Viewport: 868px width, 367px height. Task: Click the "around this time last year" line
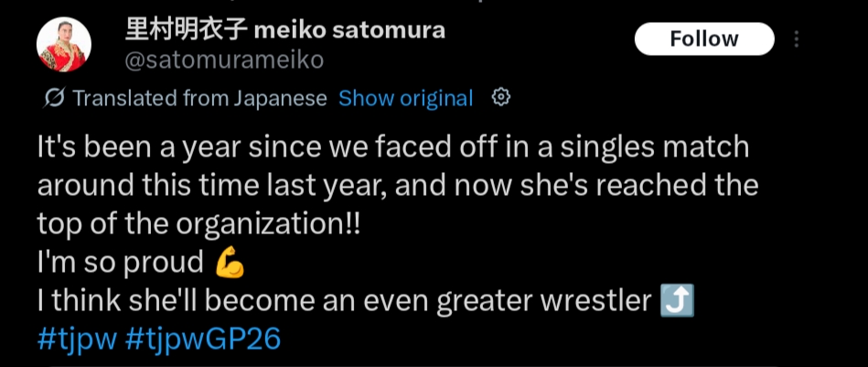point(398,185)
